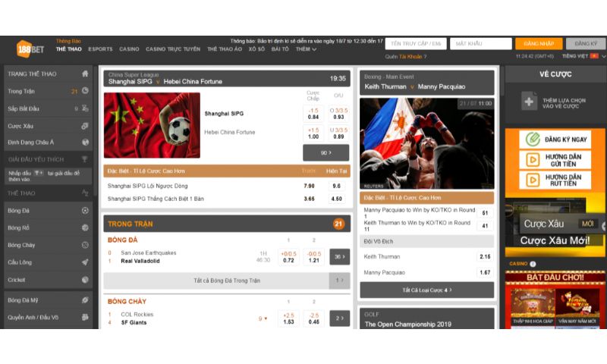This screenshot has width=607, height=364.
Task: Click the globe icon for Định Dạng Châu Á
Action: point(85,142)
